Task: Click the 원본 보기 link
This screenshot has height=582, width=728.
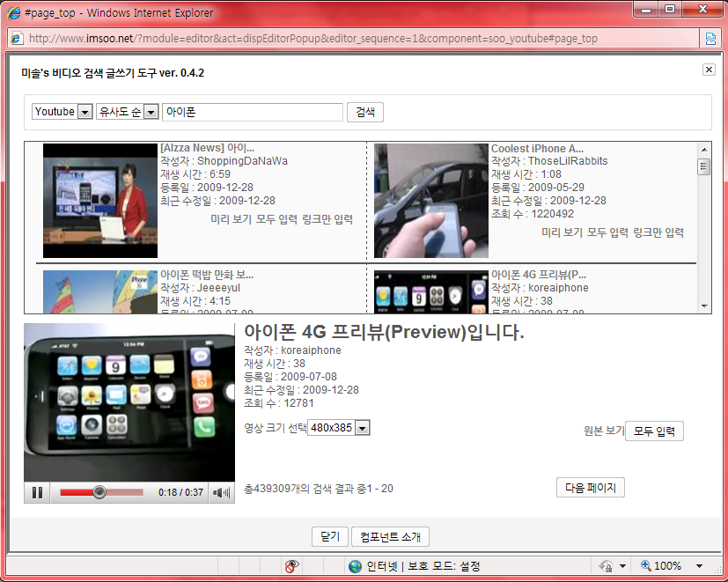Action: [x=604, y=431]
